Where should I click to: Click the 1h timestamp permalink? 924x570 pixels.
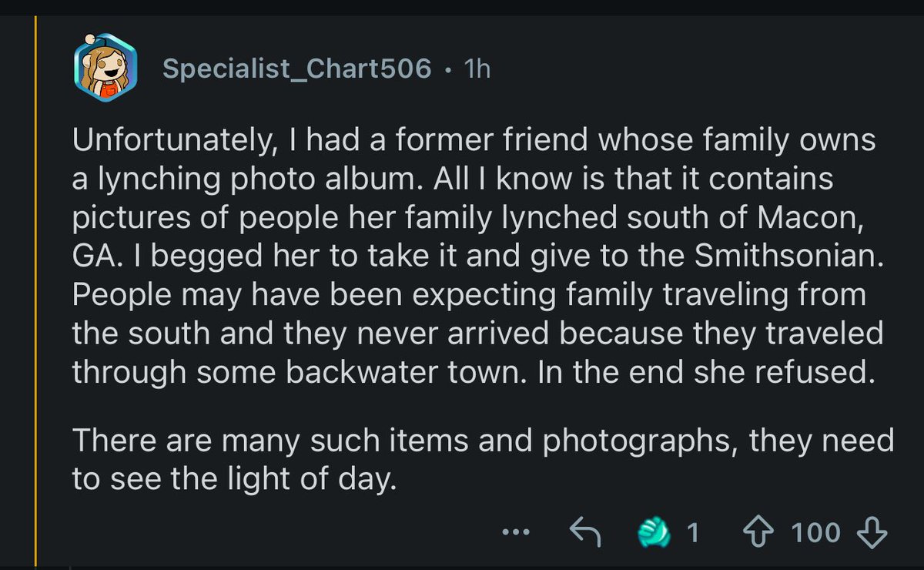[x=477, y=70]
